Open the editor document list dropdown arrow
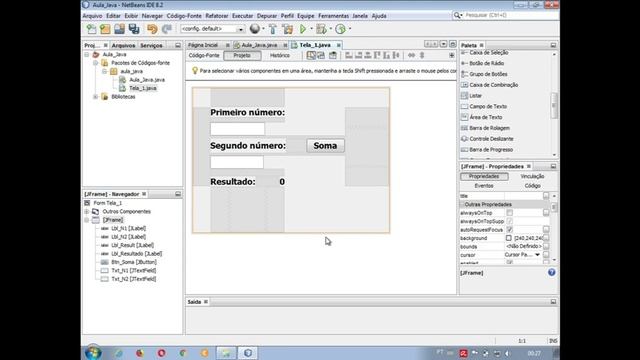 (443, 44)
